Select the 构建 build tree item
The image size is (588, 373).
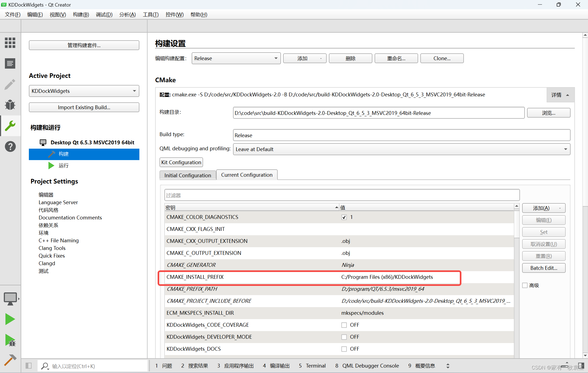click(84, 154)
